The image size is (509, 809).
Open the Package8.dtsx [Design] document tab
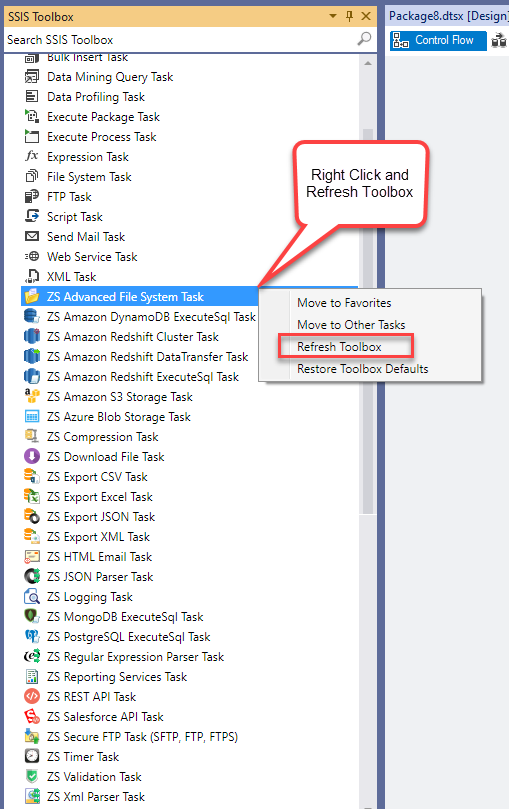coord(448,16)
